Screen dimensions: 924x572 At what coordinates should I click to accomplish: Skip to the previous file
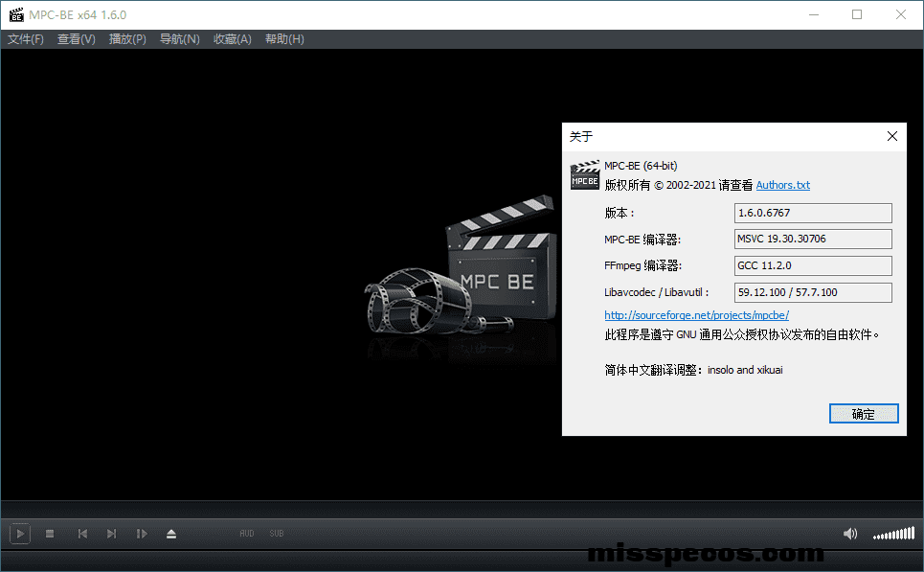[x=82, y=534]
